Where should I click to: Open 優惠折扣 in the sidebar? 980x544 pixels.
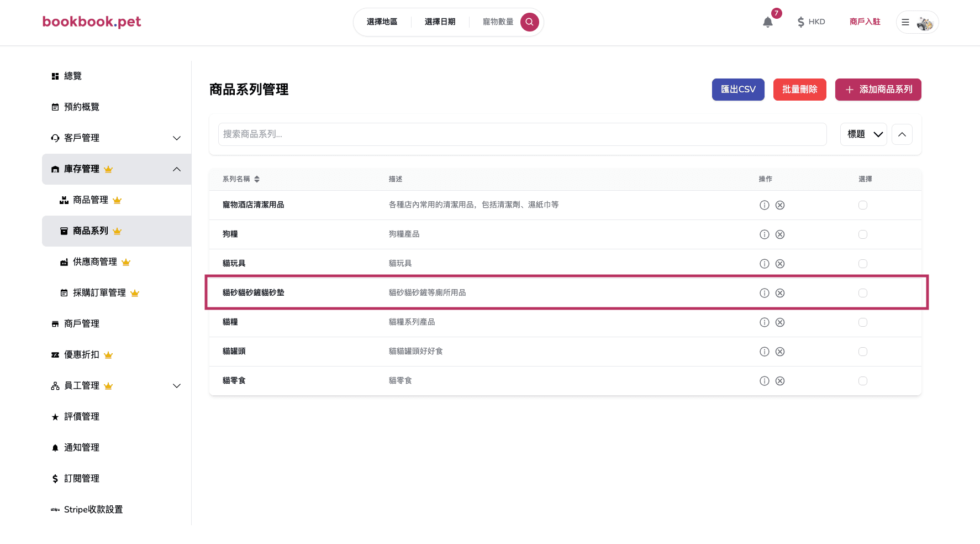(x=117, y=355)
